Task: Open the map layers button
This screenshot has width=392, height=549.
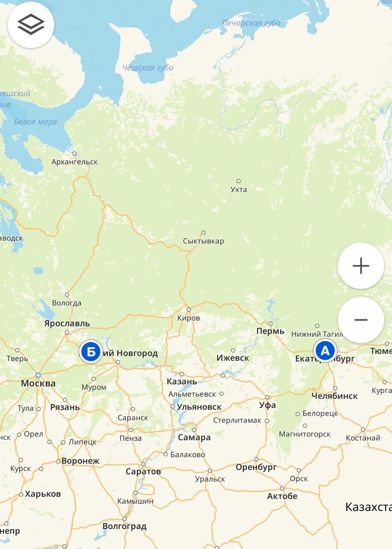Action: [x=31, y=25]
